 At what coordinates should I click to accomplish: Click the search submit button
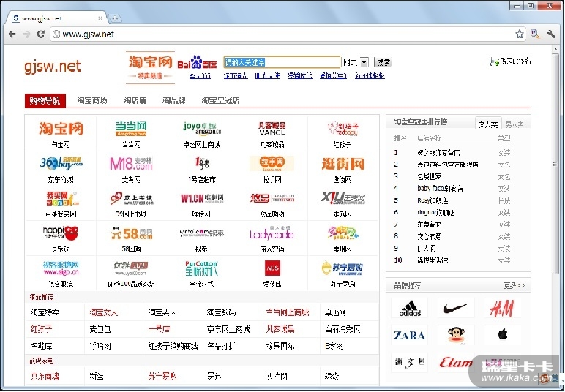pos(383,62)
